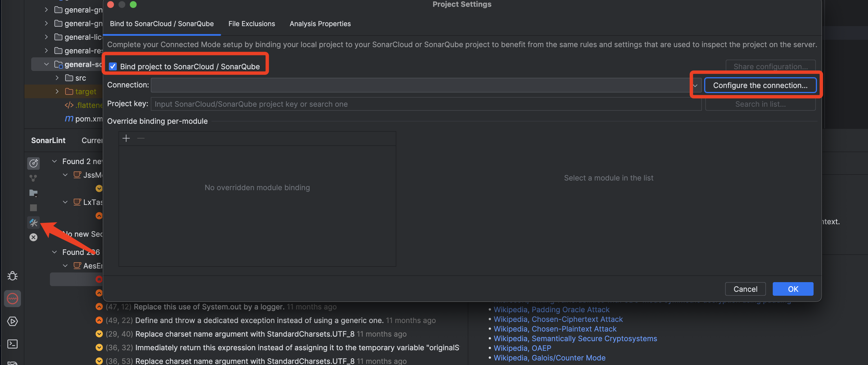The image size is (868, 365).
Task: Click the analyze current file icon in SonarLint toolbar
Action: coord(33,163)
